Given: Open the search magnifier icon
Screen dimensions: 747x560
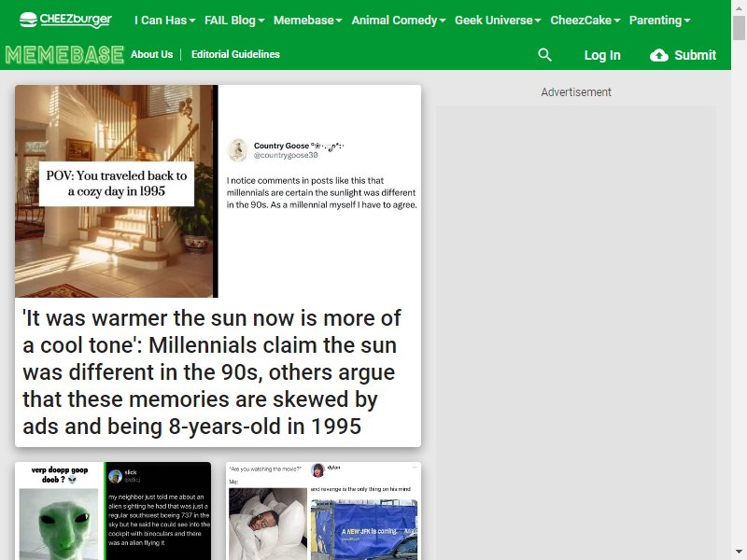Looking at the screenshot, I should pyautogui.click(x=544, y=55).
